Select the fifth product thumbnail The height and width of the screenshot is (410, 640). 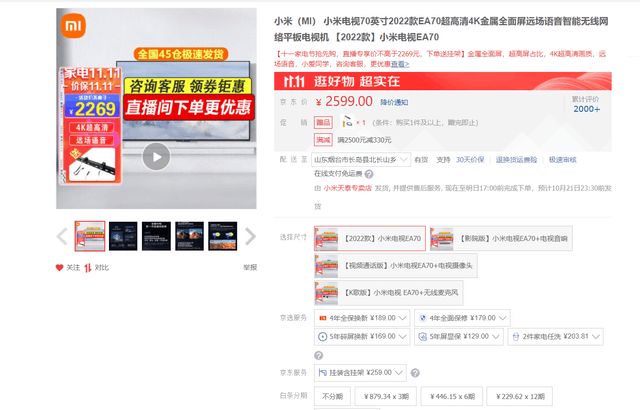click(x=222, y=236)
